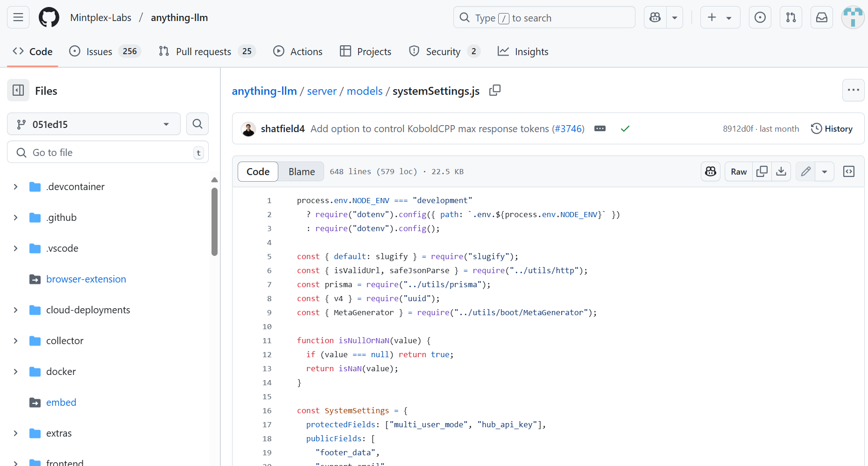This screenshot has width=868, height=466.
Task: Ask Copilot about this file icon
Action: point(711,172)
